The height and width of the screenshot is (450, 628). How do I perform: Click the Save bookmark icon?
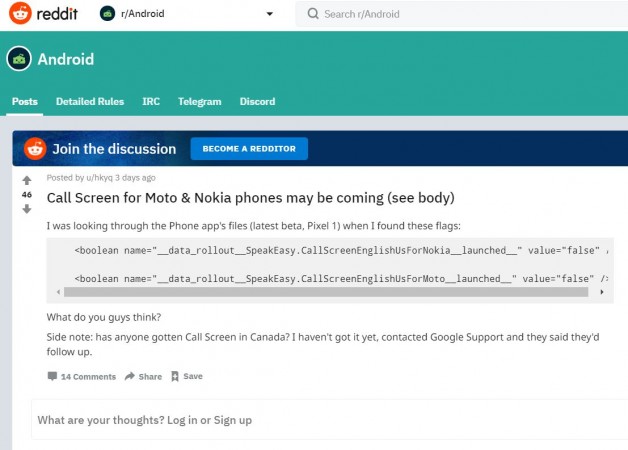point(175,376)
